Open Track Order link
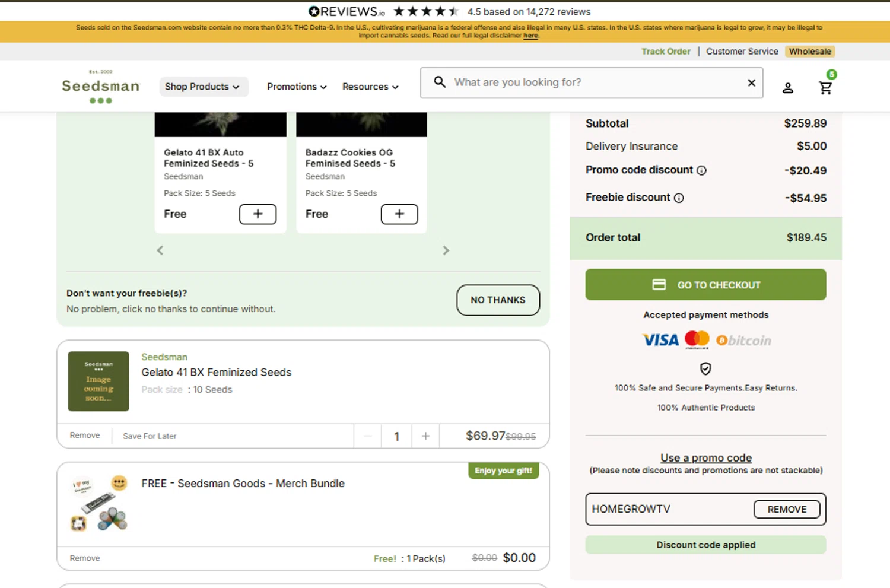Viewport: 890px width, 588px height. coord(666,52)
